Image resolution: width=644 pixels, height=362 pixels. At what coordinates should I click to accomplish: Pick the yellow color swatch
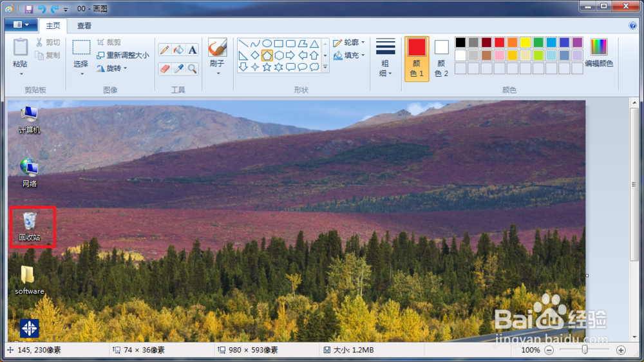526,43
